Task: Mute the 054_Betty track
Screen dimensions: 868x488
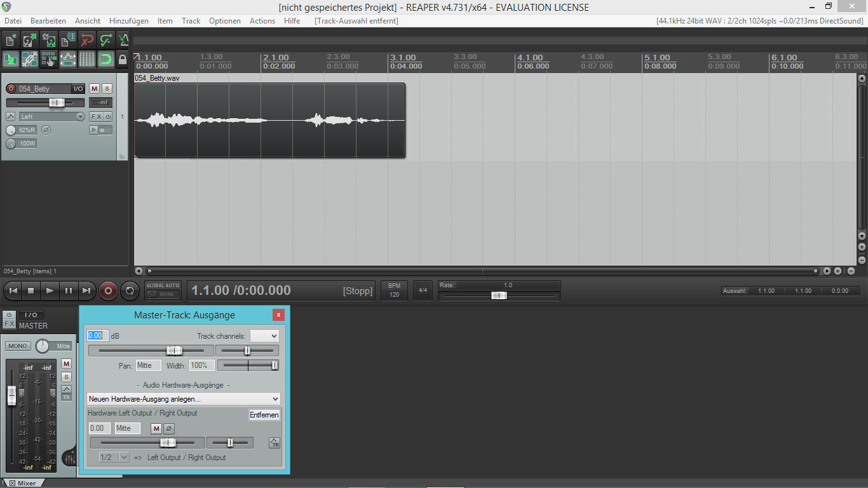Action: pos(94,89)
